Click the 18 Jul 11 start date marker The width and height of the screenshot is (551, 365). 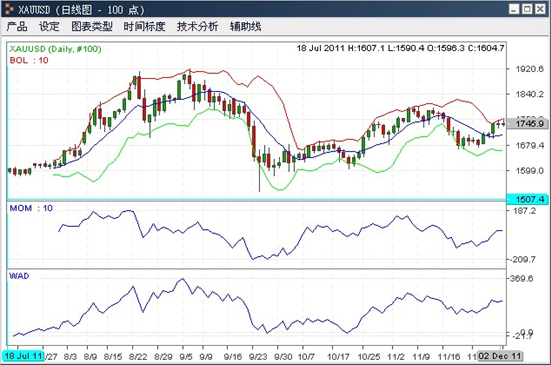click(x=23, y=356)
